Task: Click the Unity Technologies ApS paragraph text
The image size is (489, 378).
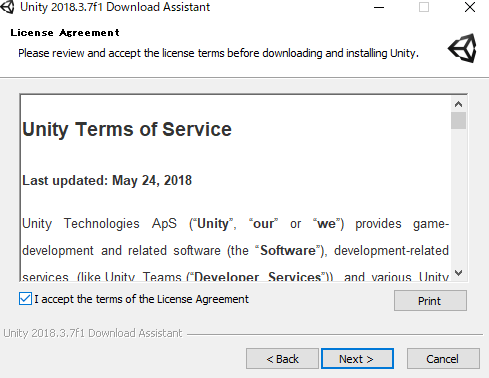Action: click(x=235, y=250)
